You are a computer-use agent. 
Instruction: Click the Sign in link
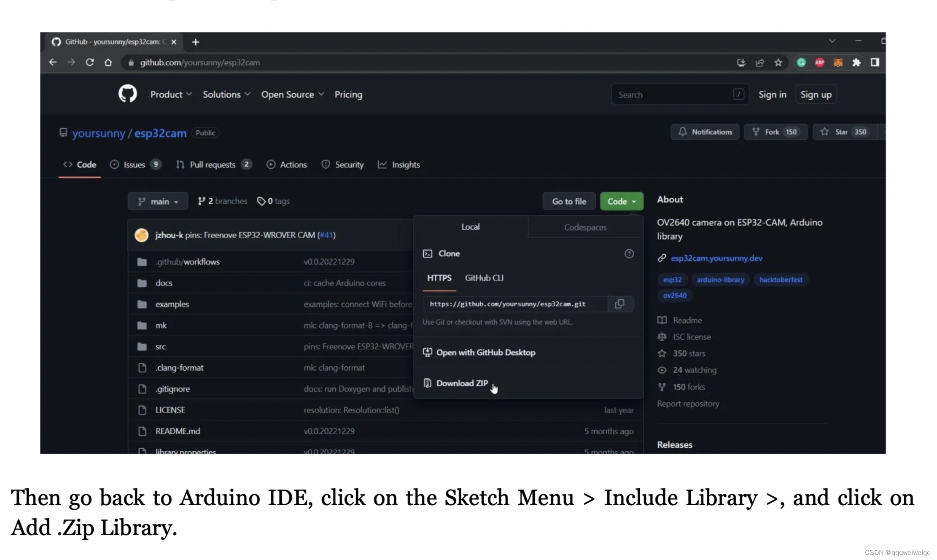point(772,94)
